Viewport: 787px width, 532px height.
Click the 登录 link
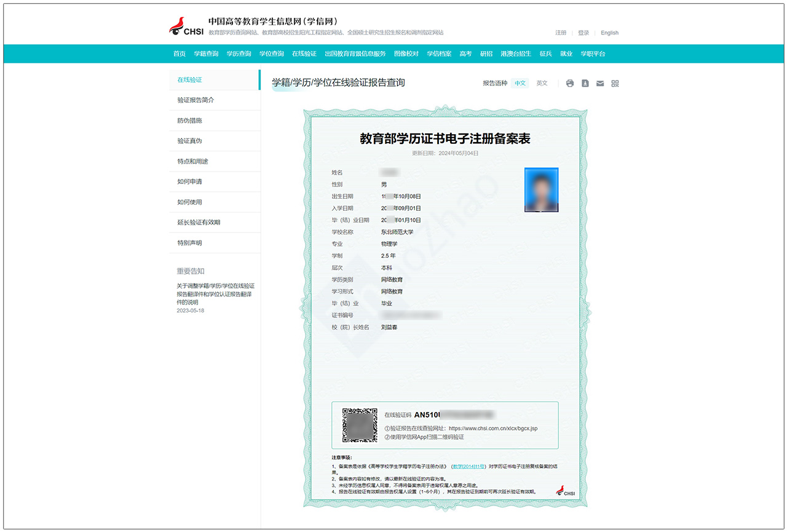tap(583, 33)
